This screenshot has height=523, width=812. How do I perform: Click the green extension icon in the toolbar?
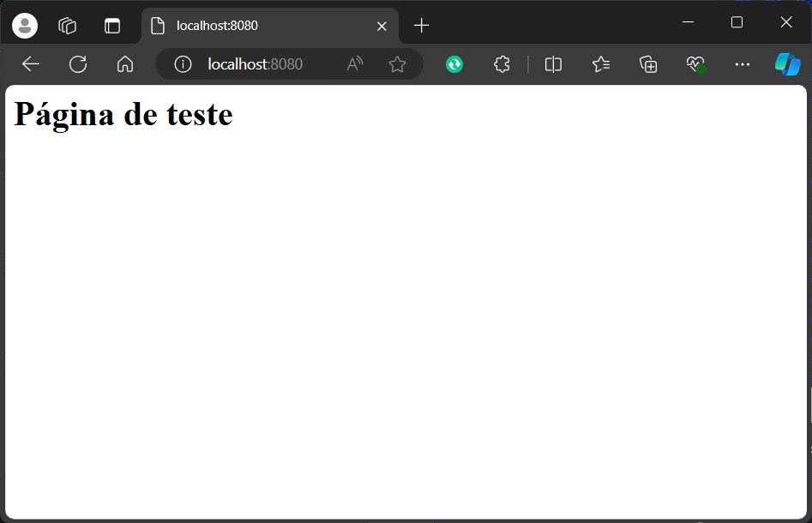(454, 64)
